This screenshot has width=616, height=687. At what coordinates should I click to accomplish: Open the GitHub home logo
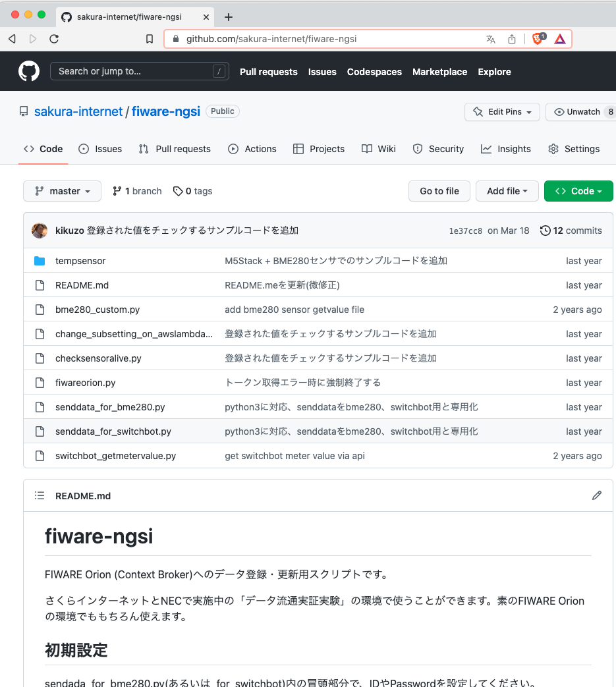(x=29, y=71)
